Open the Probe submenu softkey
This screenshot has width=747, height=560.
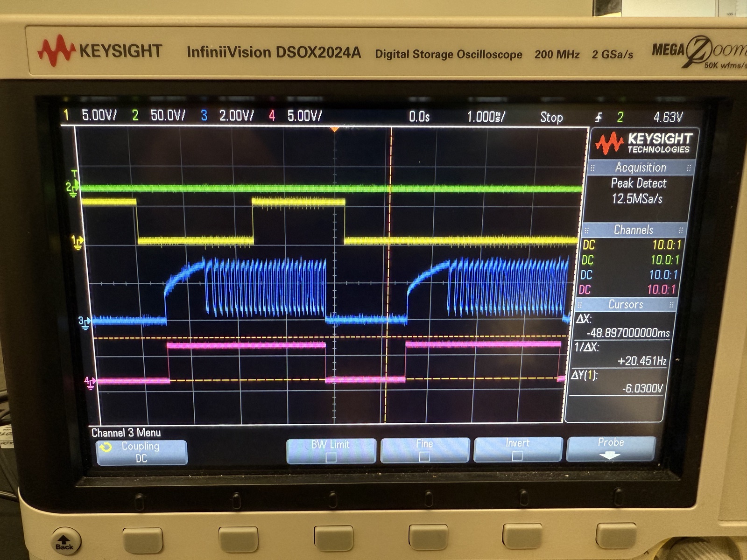tap(611, 448)
